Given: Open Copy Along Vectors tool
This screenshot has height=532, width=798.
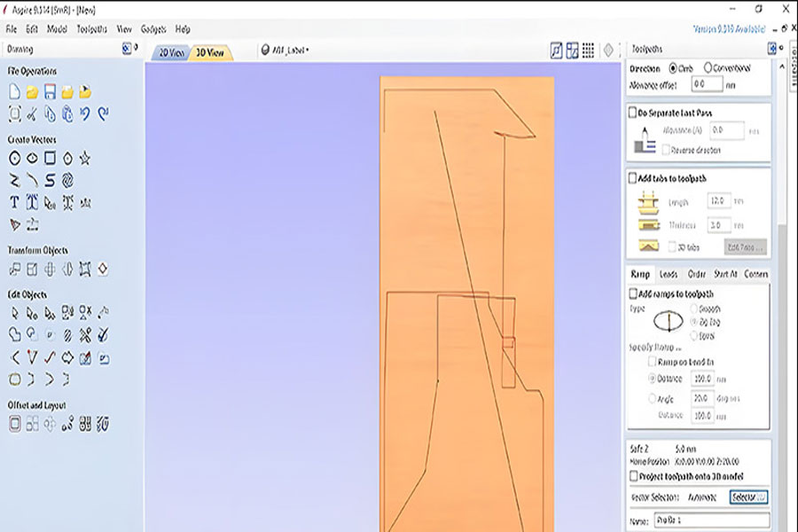Looking at the screenshot, I should [67, 424].
